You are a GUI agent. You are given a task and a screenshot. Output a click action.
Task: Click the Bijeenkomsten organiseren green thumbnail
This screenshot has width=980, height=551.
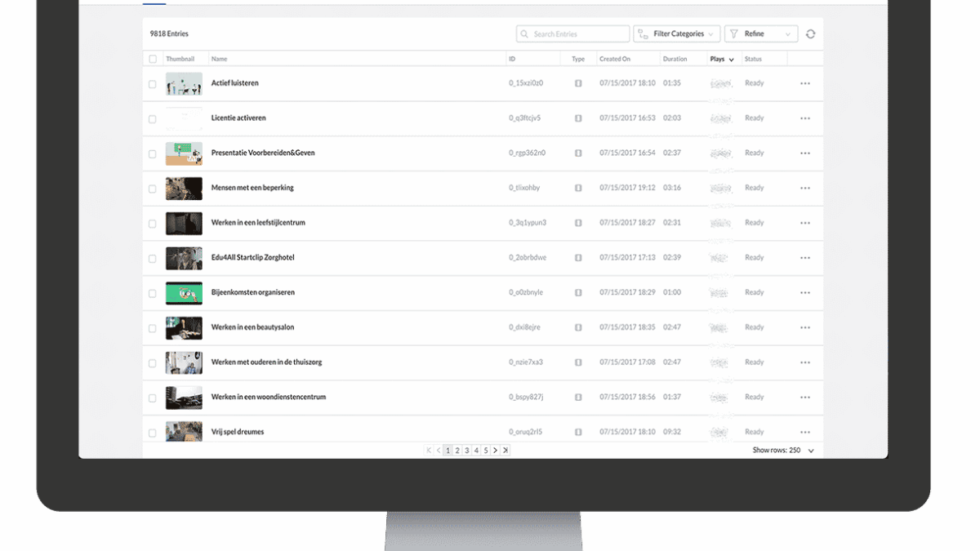(x=184, y=293)
